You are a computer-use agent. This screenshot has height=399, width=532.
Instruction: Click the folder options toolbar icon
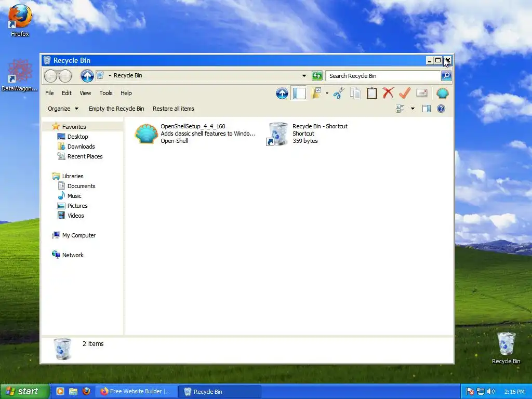(x=316, y=93)
